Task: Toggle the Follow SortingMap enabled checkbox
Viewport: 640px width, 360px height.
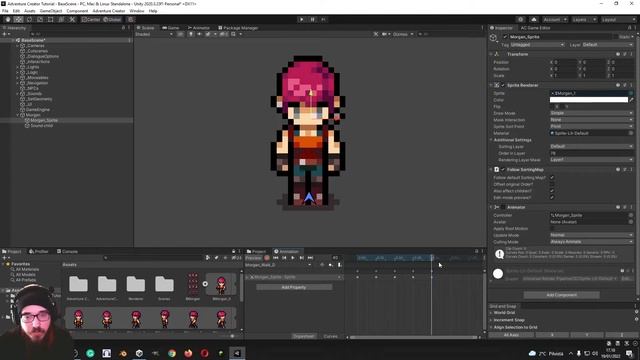Action: (x=503, y=169)
